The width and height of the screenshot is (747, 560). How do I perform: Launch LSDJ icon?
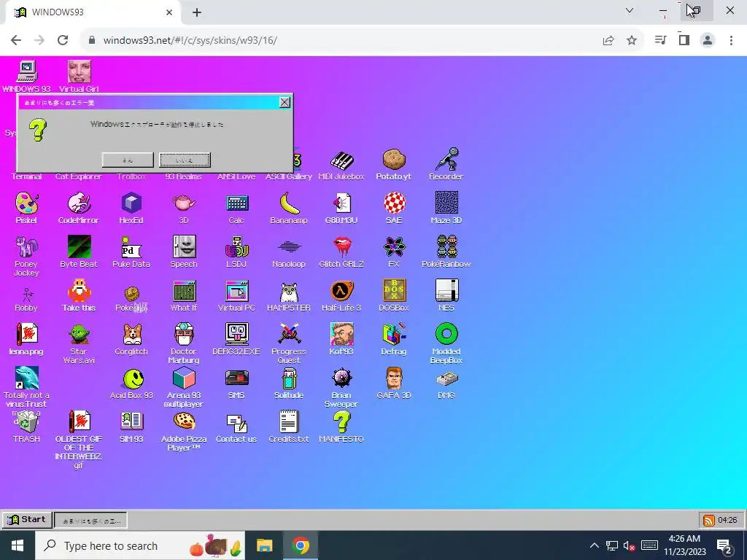click(x=237, y=247)
